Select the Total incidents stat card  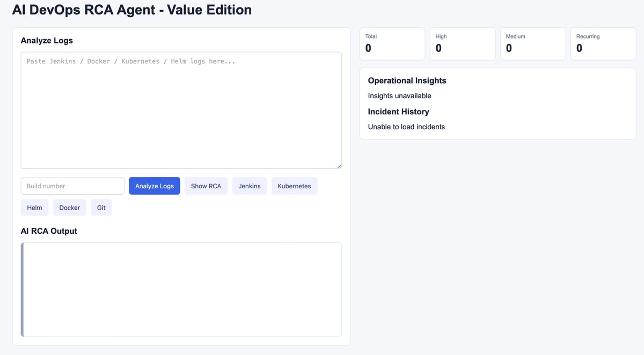(392, 44)
